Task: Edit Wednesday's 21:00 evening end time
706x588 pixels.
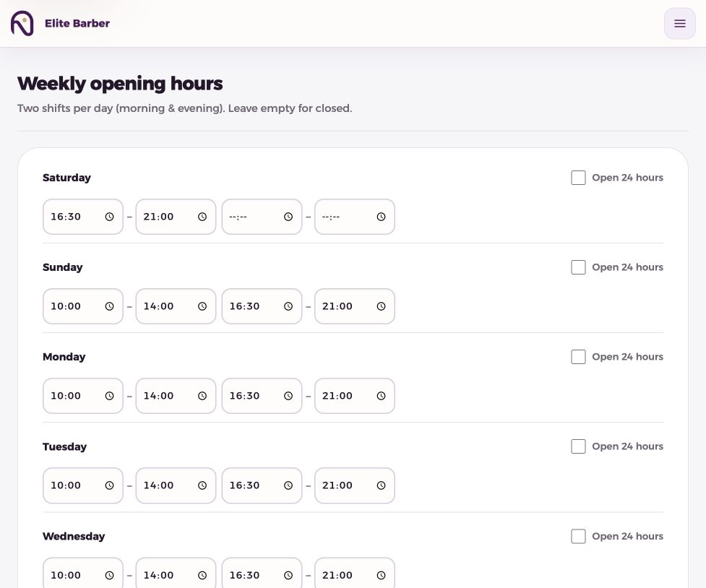Action: tap(354, 573)
